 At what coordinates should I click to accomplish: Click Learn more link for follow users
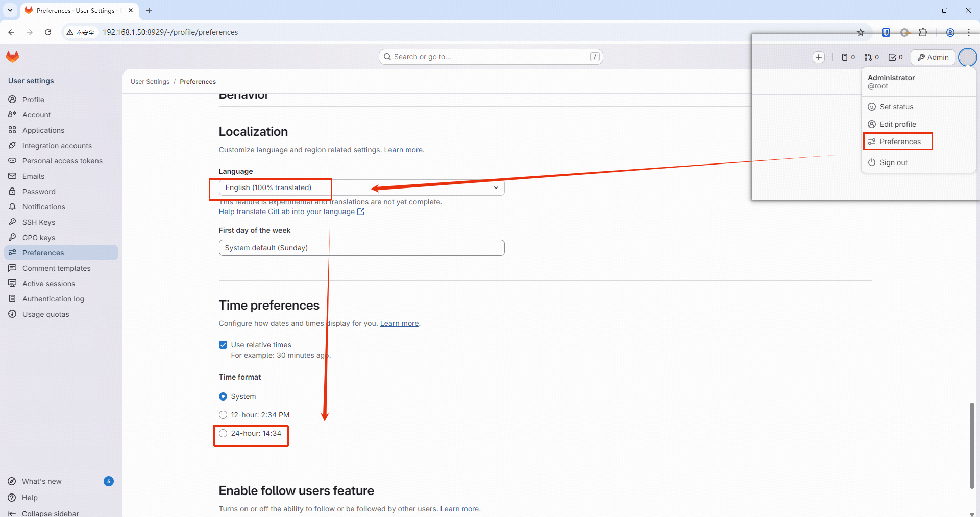click(x=459, y=509)
